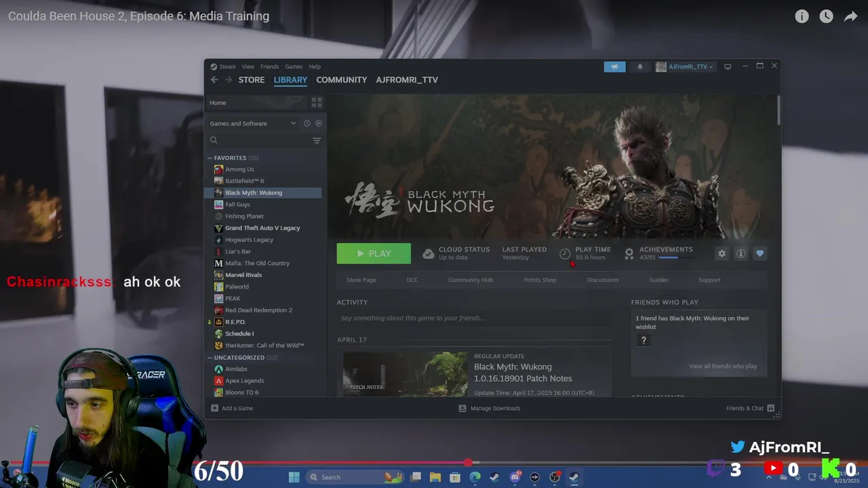
Task: Open Steam announcements megaphone button
Action: (x=614, y=66)
